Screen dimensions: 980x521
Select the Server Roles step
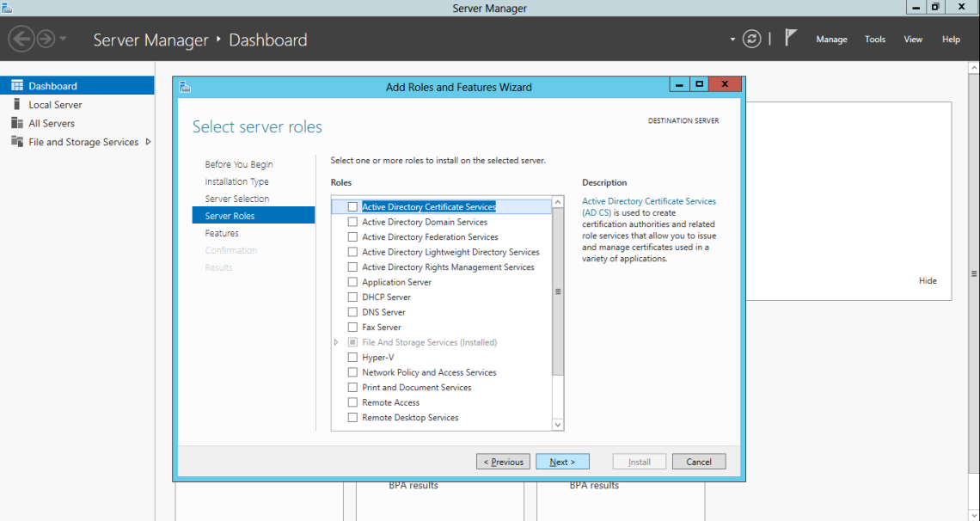(x=253, y=216)
